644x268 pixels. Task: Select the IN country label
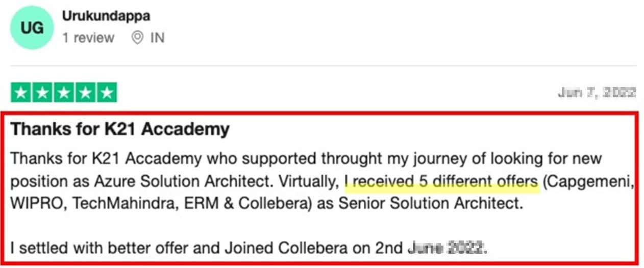pyautogui.click(x=157, y=38)
